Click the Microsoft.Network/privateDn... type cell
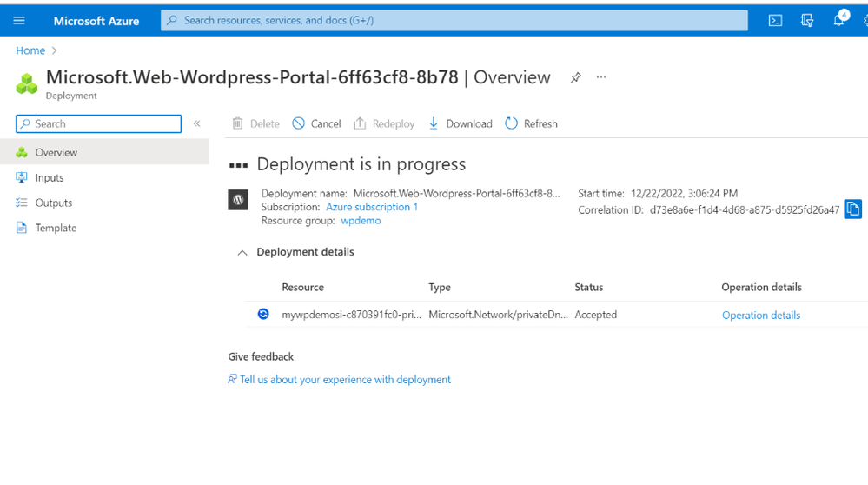Viewport: 868px width, 485px height. (x=498, y=315)
